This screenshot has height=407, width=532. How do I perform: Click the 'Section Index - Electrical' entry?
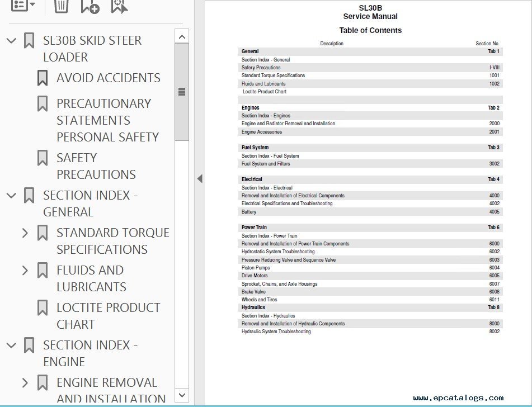pyautogui.click(x=267, y=187)
